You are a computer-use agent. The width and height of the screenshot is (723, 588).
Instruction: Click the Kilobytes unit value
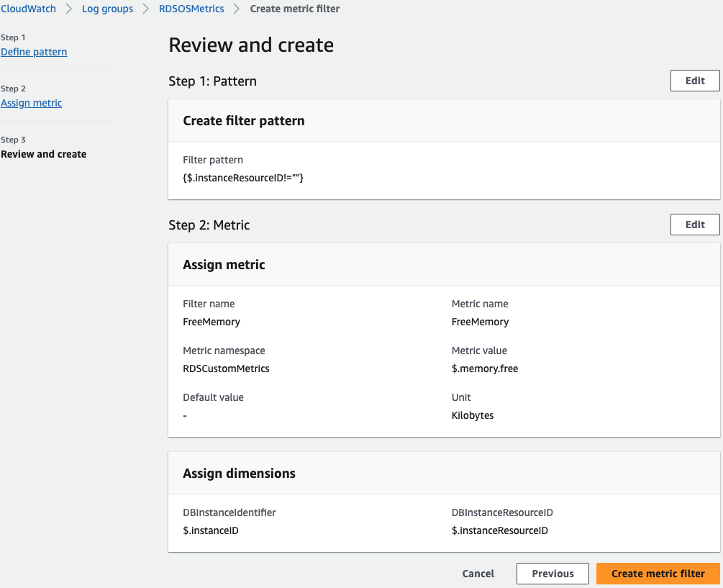point(473,415)
